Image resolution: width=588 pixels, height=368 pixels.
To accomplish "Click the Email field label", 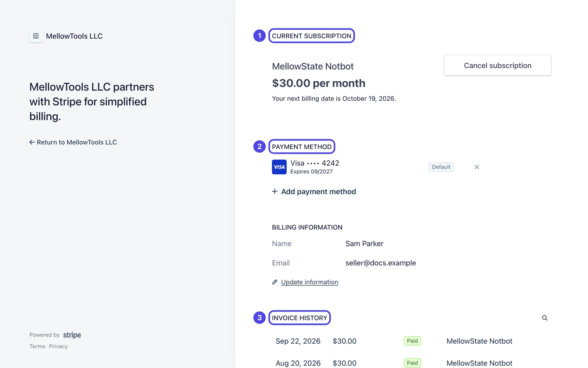I will [x=281, y=263].
